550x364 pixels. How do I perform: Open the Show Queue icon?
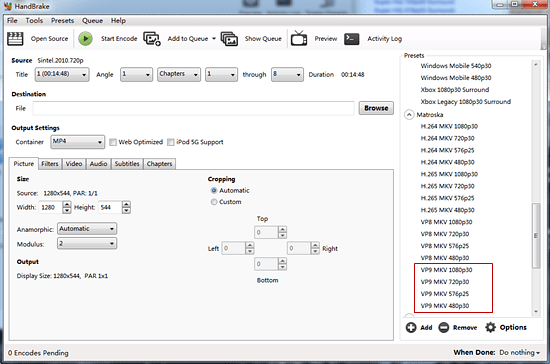click(229, 39)
